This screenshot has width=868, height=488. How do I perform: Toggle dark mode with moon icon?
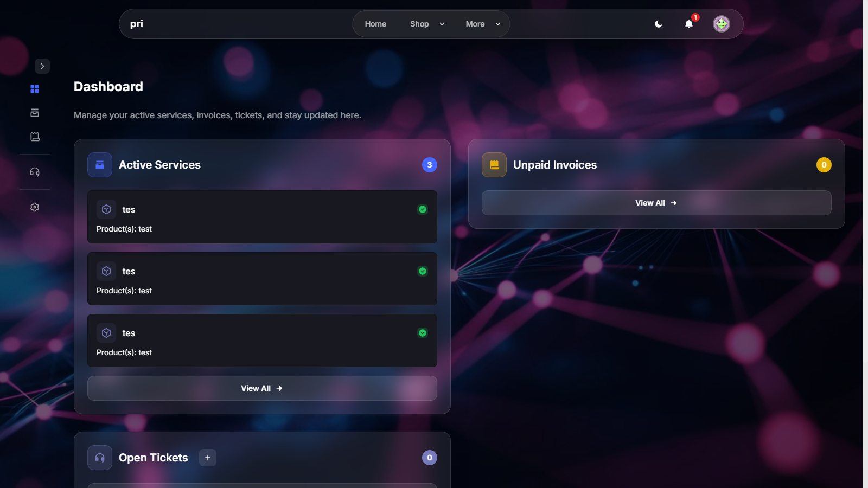[x=659, y=24]
